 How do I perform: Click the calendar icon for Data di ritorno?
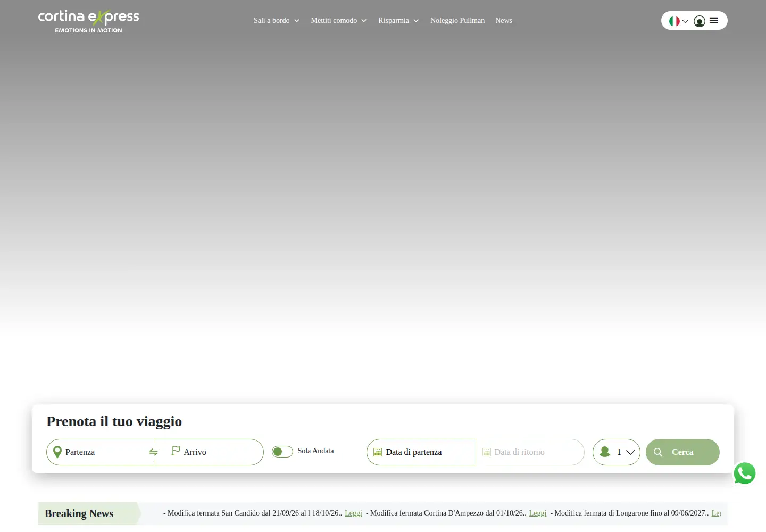[x=486, y=452]
